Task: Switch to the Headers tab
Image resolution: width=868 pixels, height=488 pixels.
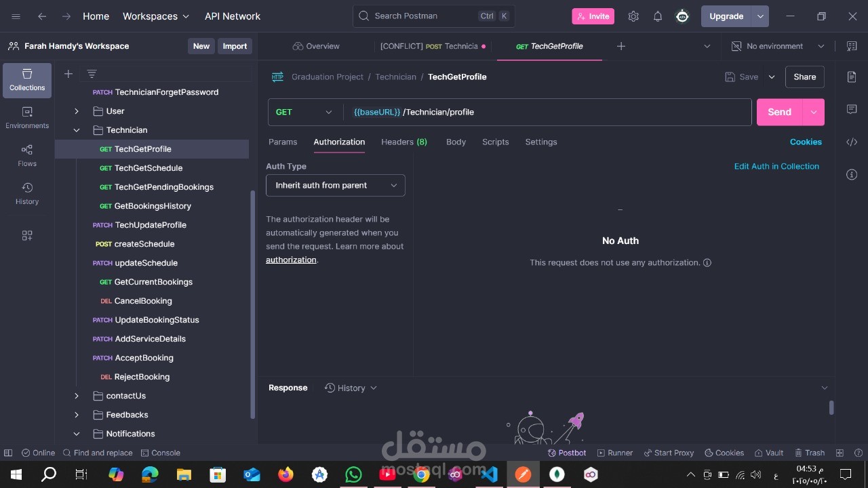Action: 404,142
